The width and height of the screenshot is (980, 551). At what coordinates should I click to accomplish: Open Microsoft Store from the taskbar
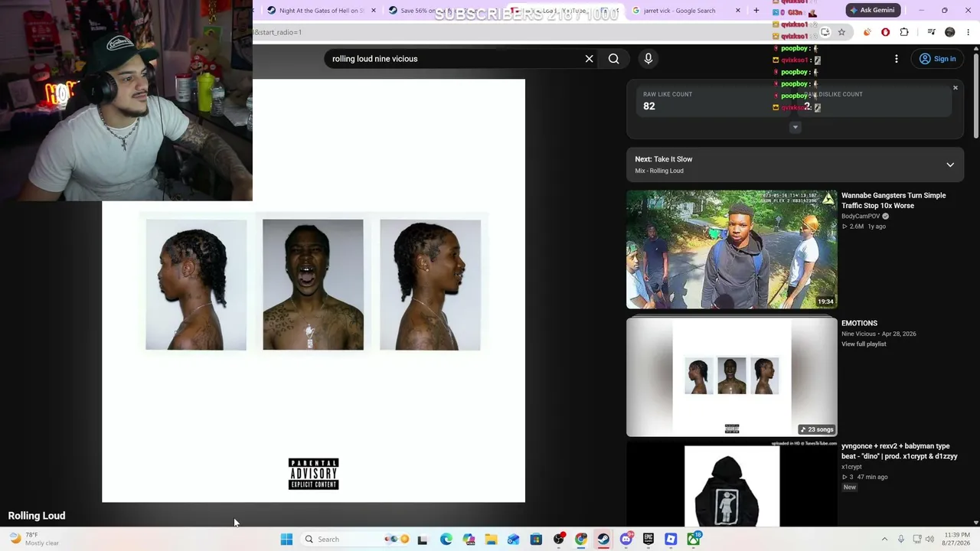[x=536, y=540]
